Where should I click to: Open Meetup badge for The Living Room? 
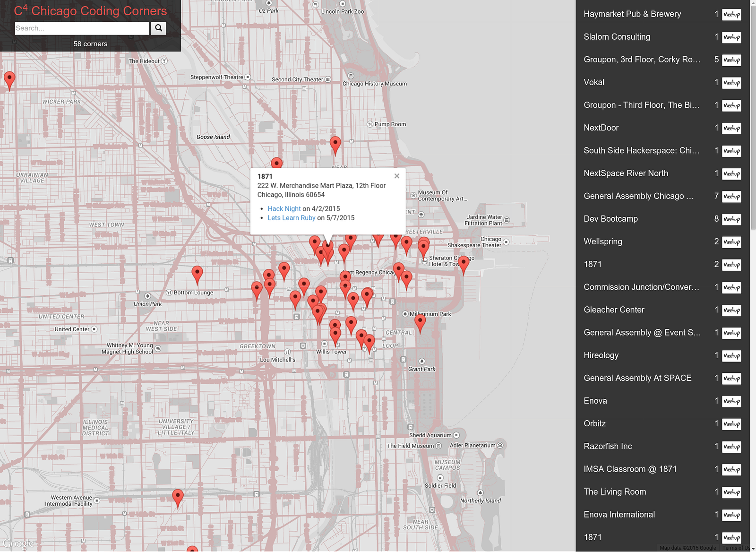pyautogui.click(x=731, y=492)
